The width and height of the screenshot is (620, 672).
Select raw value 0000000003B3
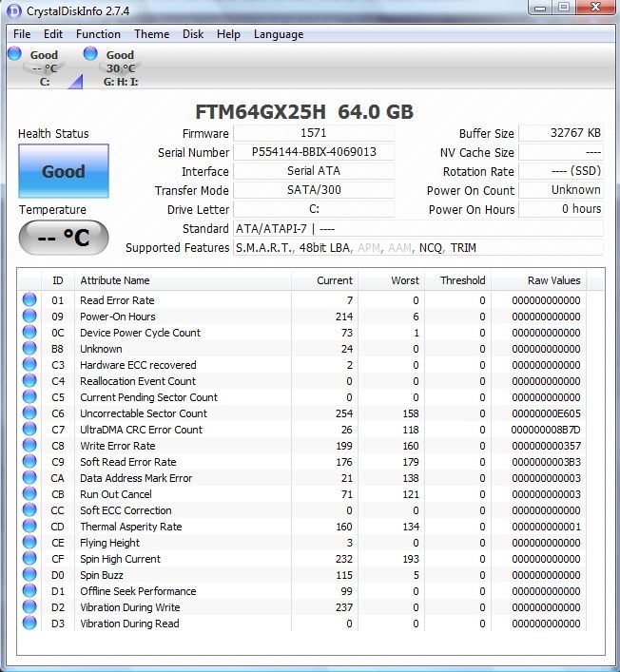(546, 462)
